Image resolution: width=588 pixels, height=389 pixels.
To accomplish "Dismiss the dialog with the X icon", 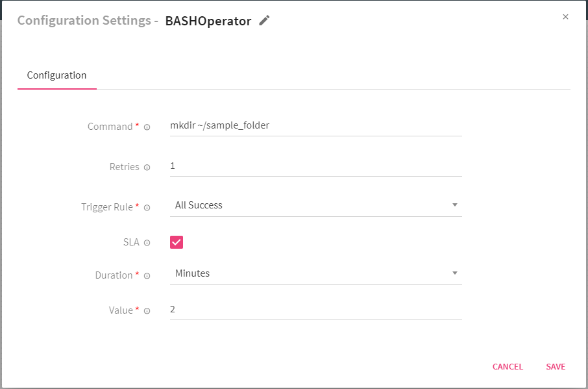I will pos(565,17).
